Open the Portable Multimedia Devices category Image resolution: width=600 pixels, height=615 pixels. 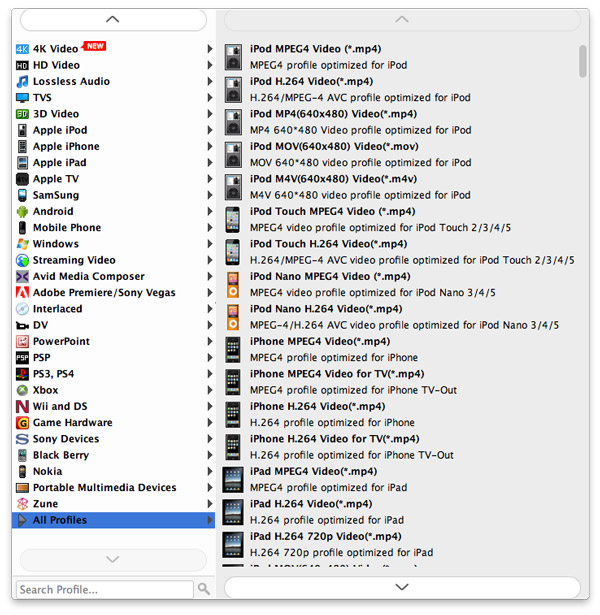pos(113,488)
